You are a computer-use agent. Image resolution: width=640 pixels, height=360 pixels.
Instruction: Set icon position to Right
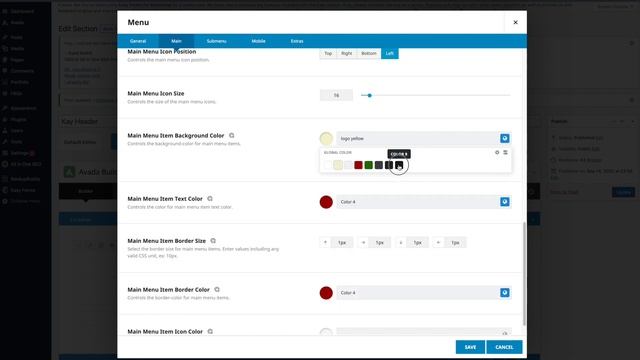tap(347, 53)
